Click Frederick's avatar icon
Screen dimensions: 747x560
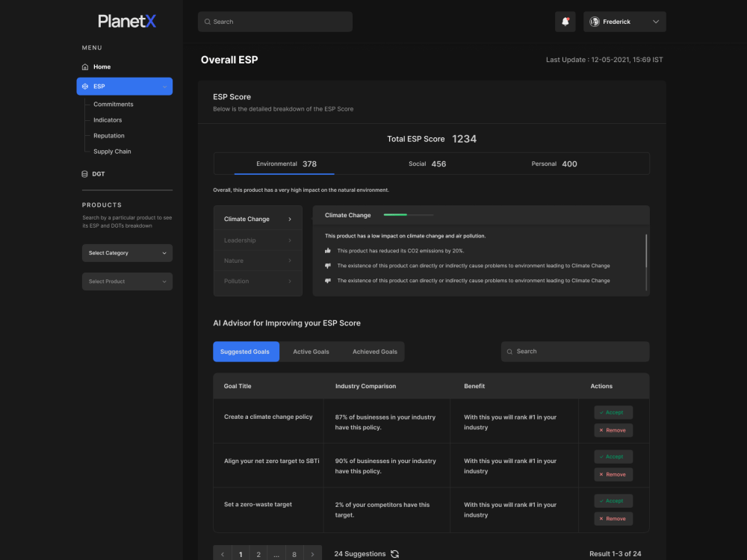594,22
